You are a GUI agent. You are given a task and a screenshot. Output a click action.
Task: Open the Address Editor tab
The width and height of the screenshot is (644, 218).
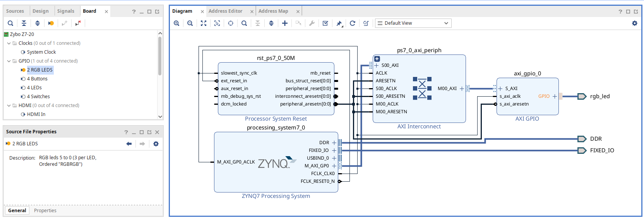click(x=226, y=11)
